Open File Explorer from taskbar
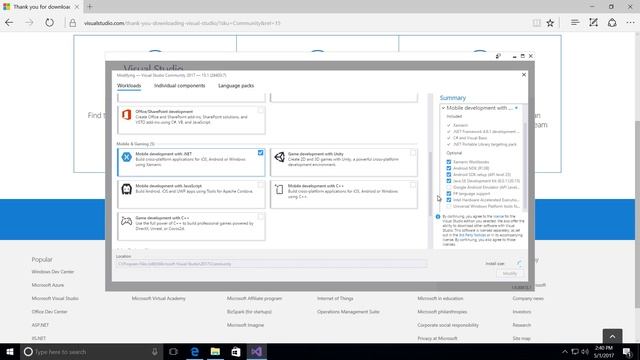 point(215,351)
